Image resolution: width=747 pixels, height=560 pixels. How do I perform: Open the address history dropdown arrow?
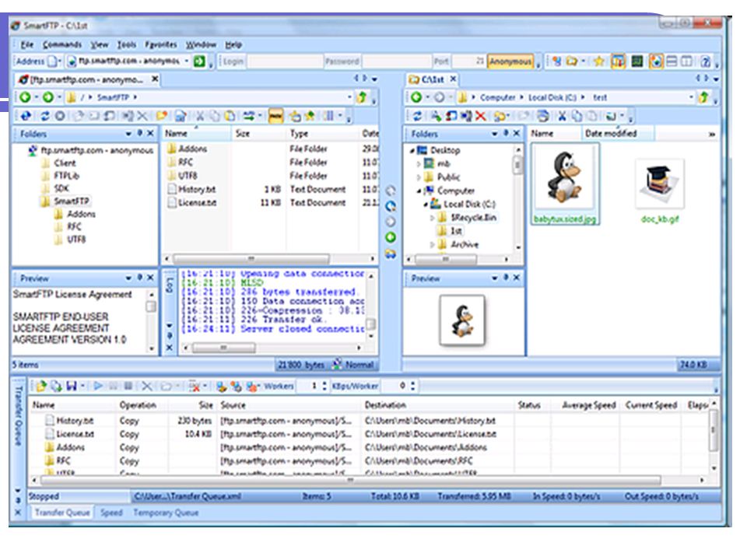[x=187, y=61]
